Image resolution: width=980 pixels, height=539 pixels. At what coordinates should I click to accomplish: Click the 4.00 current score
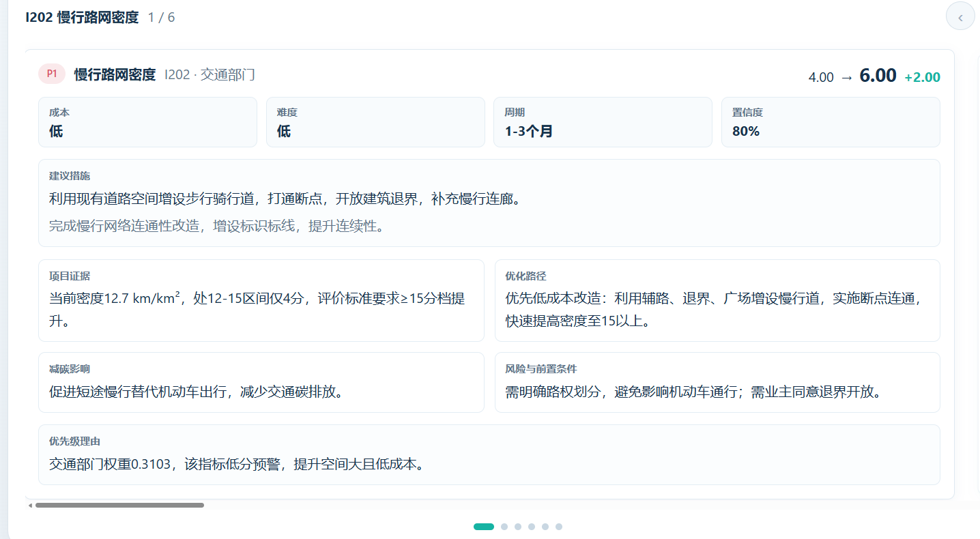(x=821, y=77)
